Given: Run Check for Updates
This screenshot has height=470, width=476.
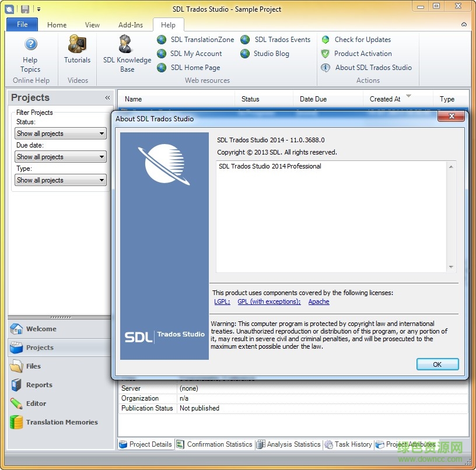Looking at the screenshot, I should (x=362, y=40).
